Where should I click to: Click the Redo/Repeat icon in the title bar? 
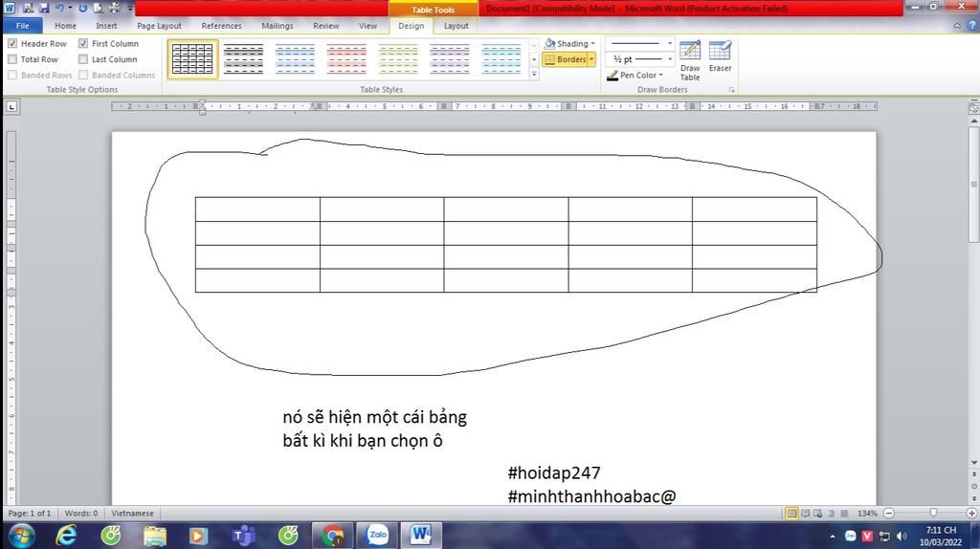(x=82, y=8)
